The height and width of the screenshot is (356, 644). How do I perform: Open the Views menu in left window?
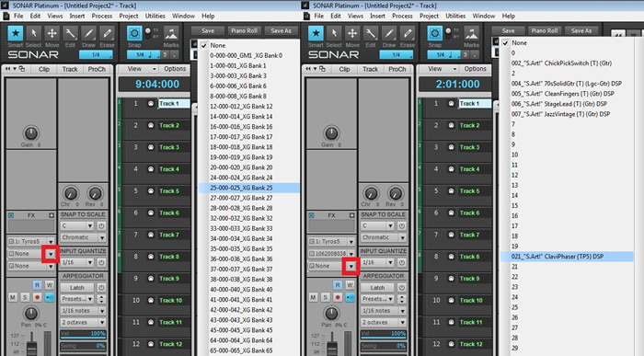tap(54, 16)
